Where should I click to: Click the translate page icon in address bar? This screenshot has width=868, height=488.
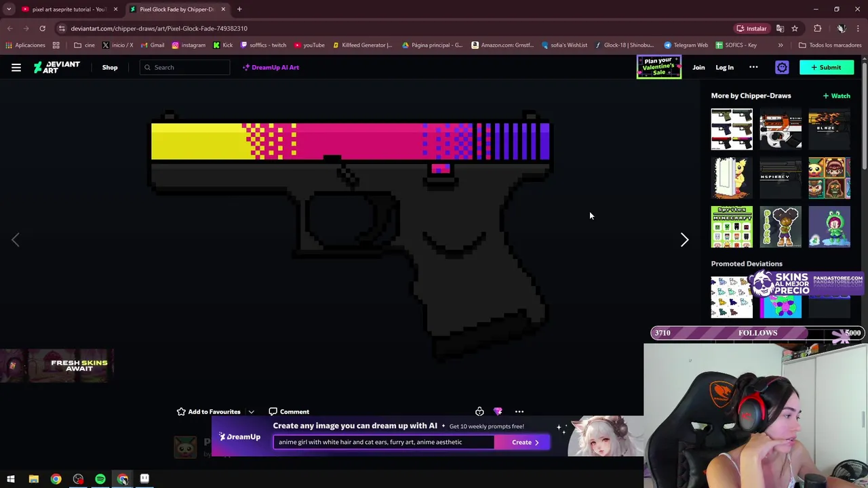[x=781, y=28]
